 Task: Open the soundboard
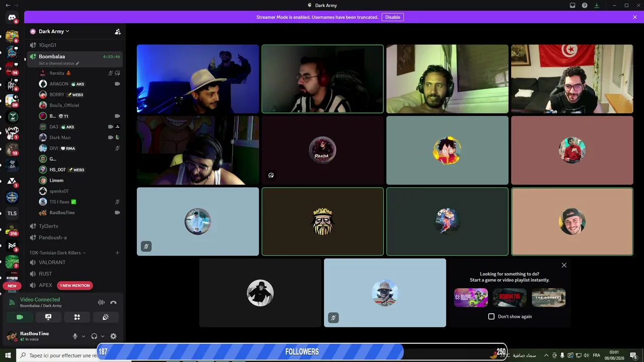[x=106, y=317]
